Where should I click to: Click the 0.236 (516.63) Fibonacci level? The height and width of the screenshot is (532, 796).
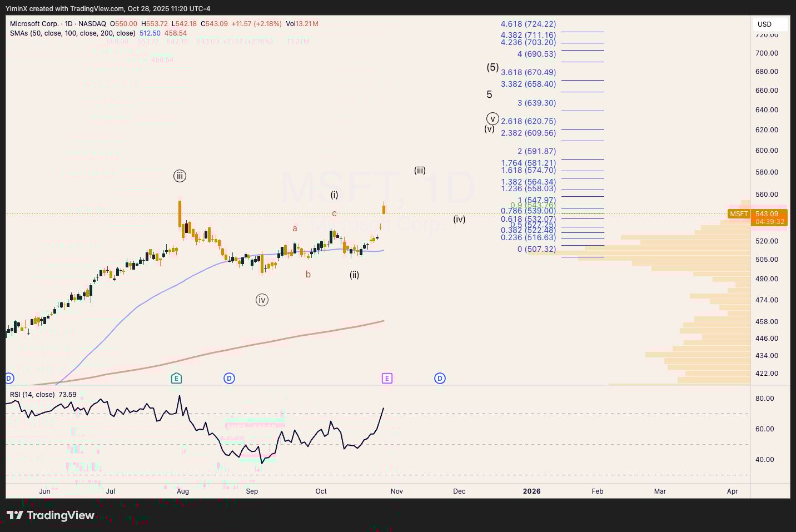(528, 237)
